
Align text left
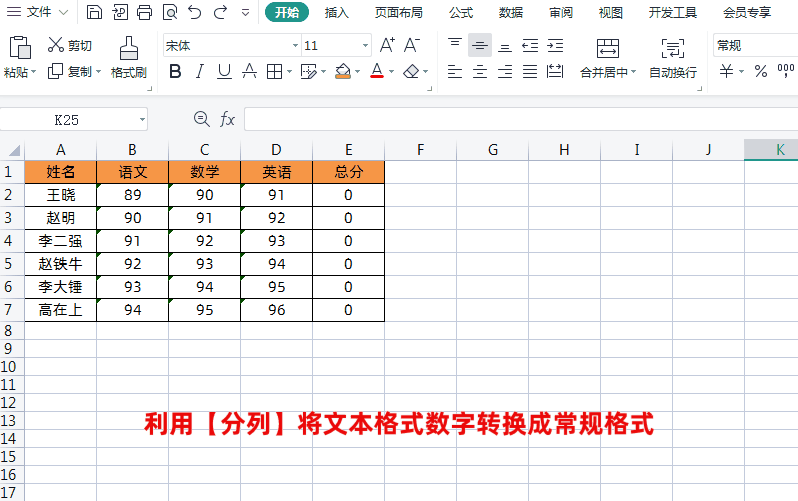pos(455,72)
